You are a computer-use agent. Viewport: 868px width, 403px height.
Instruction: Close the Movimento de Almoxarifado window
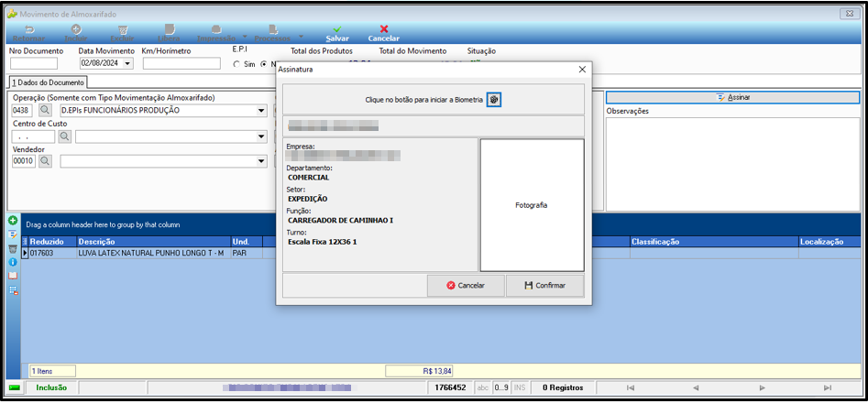848,13
